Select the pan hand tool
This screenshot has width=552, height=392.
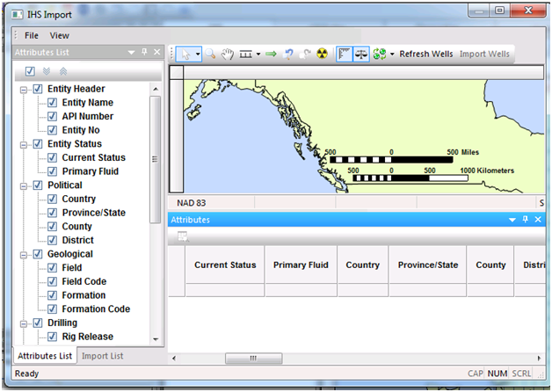pyautogui.click(x=227, y=54)
